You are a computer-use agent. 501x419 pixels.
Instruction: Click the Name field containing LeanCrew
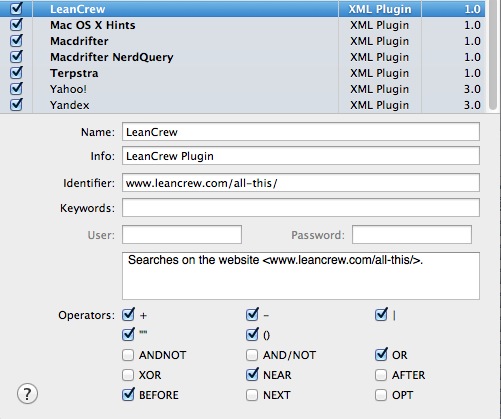point(301,132)
